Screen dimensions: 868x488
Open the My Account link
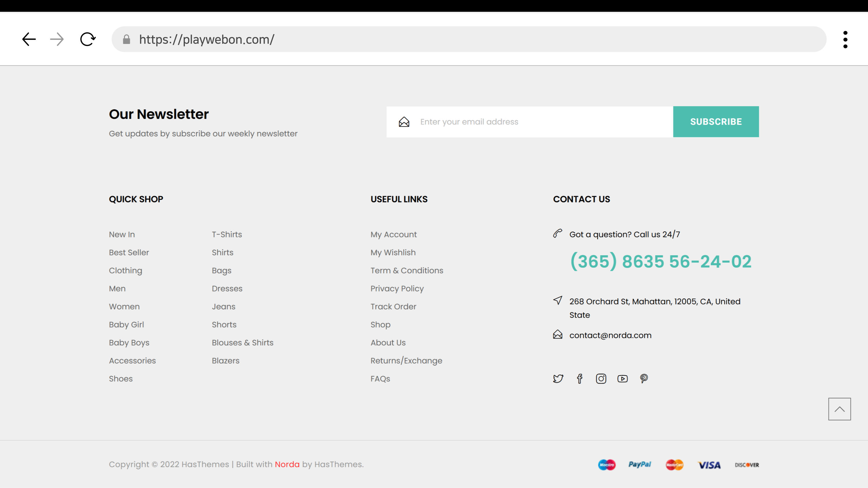coord(393,234)
